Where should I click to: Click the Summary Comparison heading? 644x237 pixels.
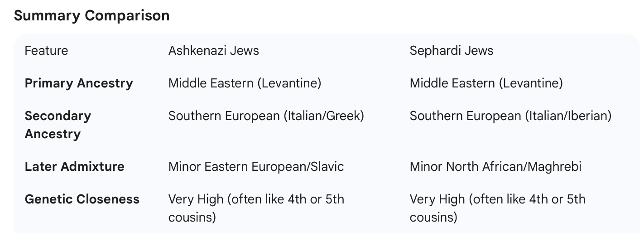point(91,16)
